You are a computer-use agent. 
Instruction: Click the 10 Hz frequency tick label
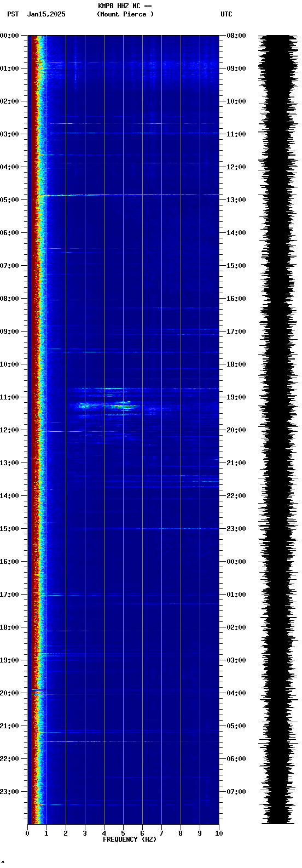pyautogui.click(x=219, y=833)
